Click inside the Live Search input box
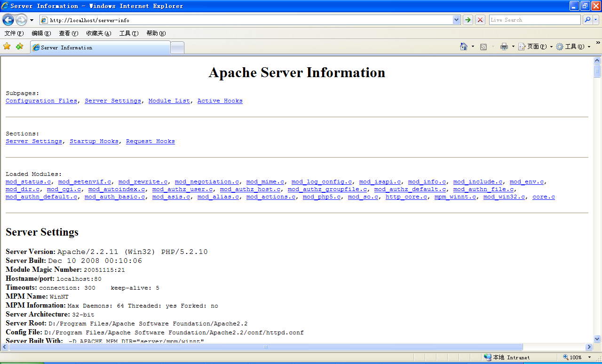Image resolution: width=602 pixels, height=364 pixels. 534,20
